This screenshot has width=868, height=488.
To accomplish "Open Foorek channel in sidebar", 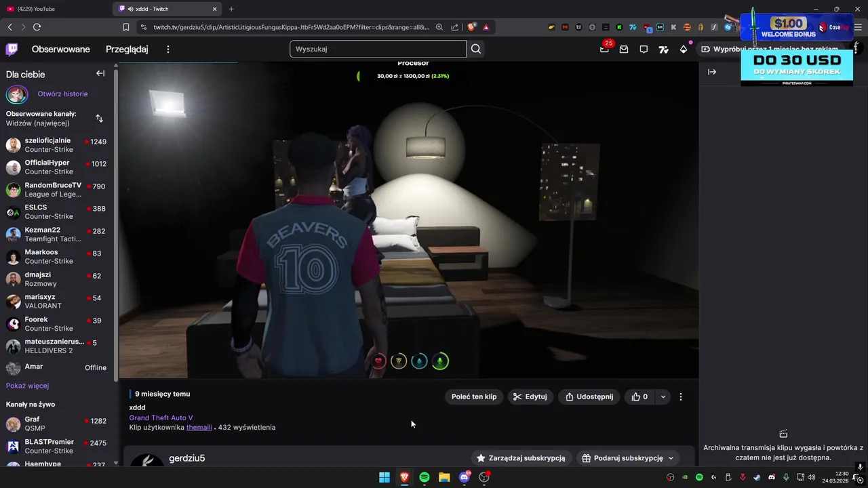I will (x=56, y=324).
